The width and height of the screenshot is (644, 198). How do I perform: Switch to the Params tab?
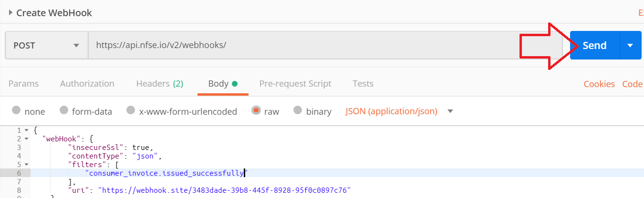pos(23,84)
